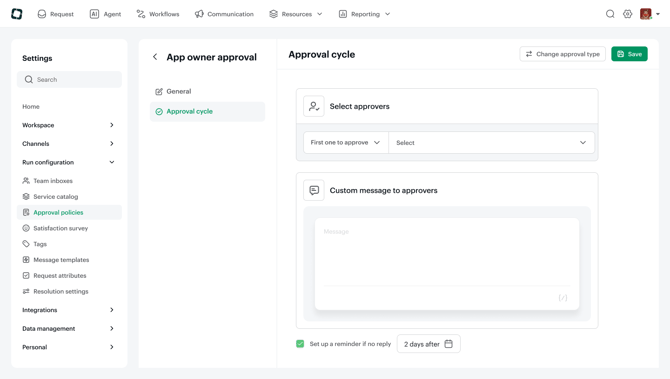
Task: Click into the Message text area
Action: 447,252
